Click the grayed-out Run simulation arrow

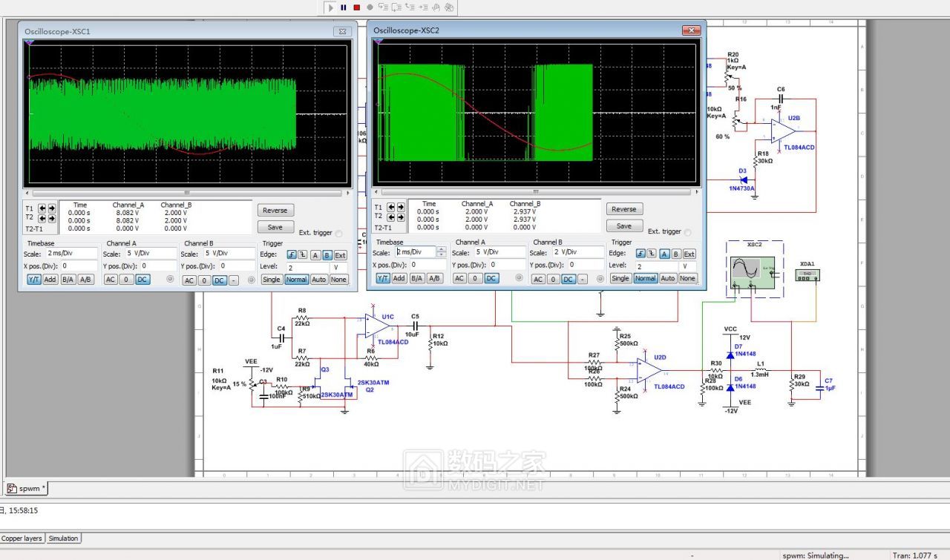point(331,7)
